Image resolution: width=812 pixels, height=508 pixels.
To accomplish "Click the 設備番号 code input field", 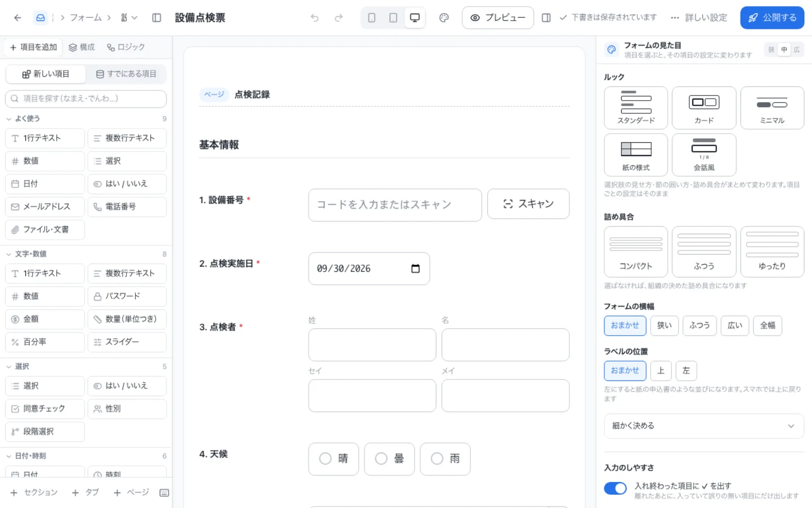I will (x=395, y=205).
